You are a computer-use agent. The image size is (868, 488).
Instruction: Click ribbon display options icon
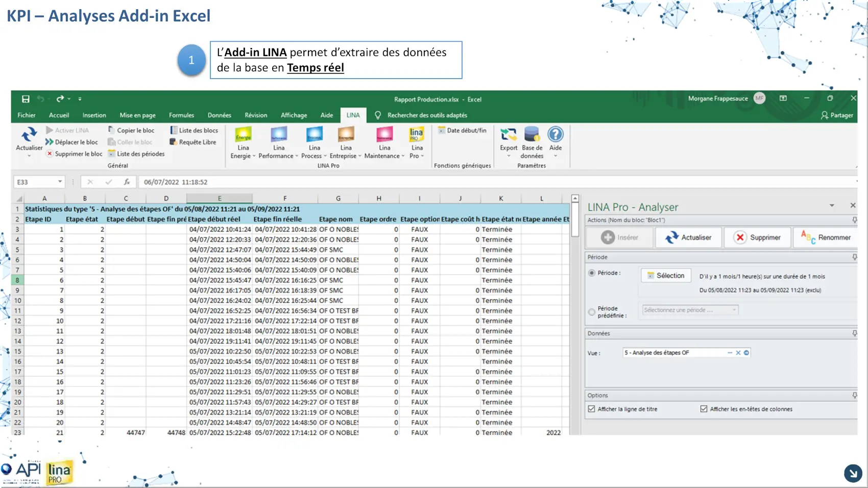tap(783, 98)
